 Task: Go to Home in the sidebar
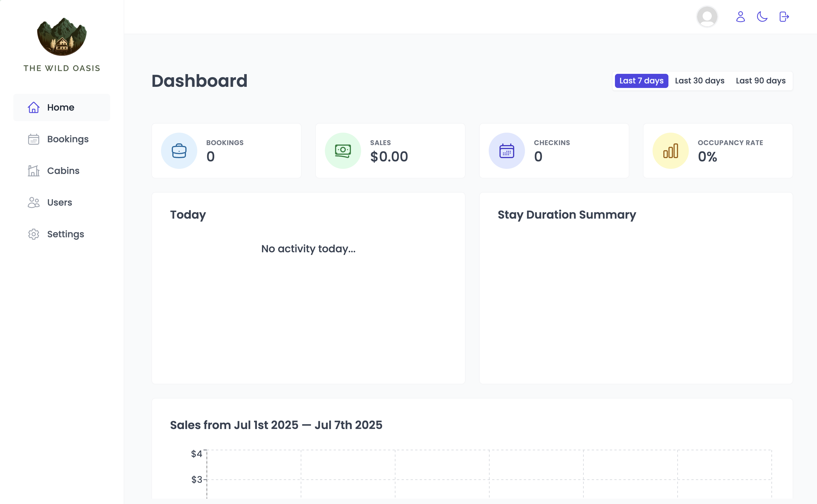click(62, 107)
